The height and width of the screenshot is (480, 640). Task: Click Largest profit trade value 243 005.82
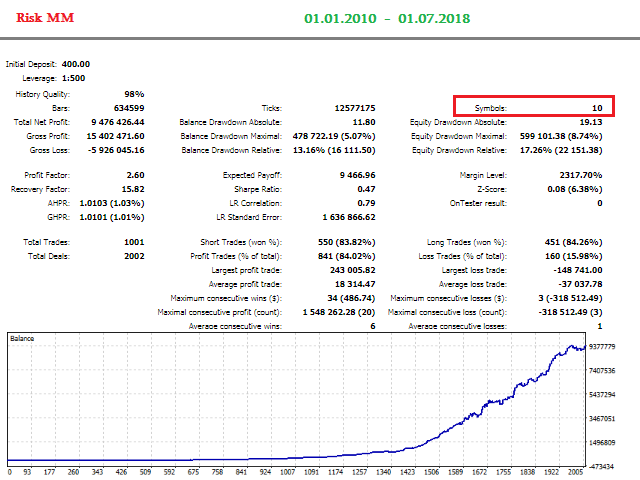pyautogui.click(x=353, y=270)
